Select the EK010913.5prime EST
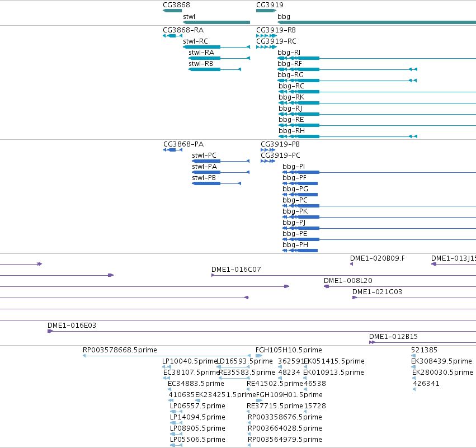This screenshot has height=448, width=476. click(x=305, y=378)
